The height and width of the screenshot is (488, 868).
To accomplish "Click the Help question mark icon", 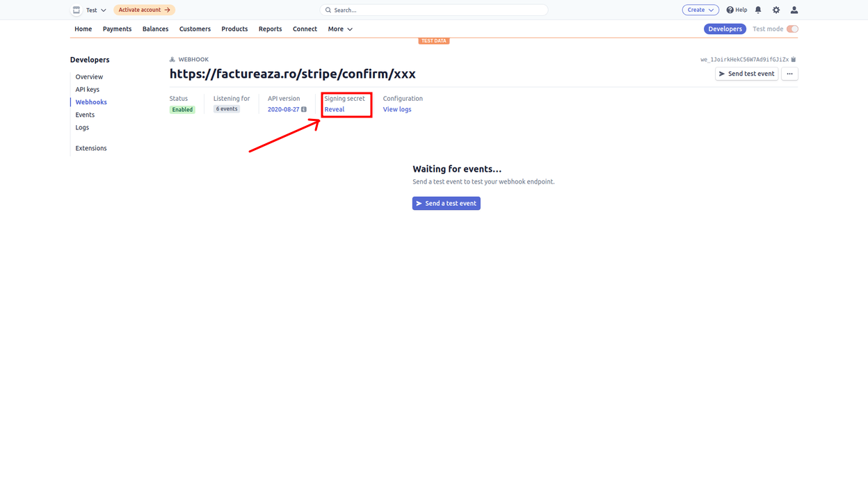I will click(730, 10).
